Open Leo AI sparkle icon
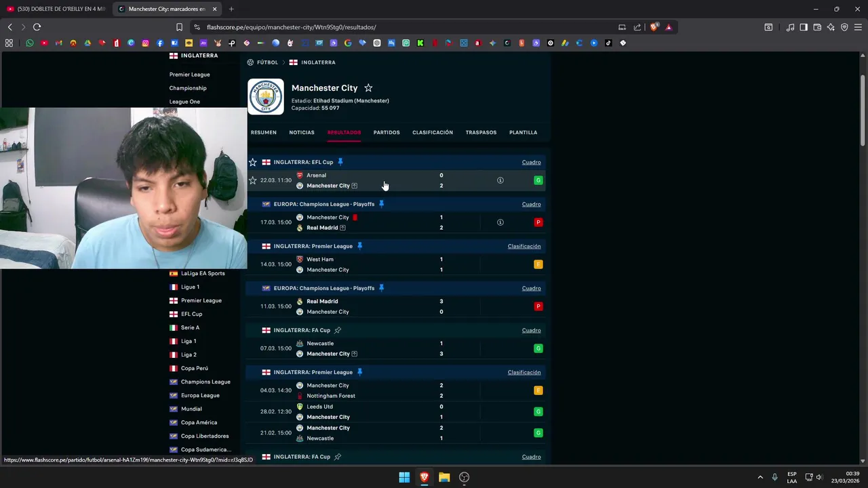868x488 pixels. click(x=831, y=27)
